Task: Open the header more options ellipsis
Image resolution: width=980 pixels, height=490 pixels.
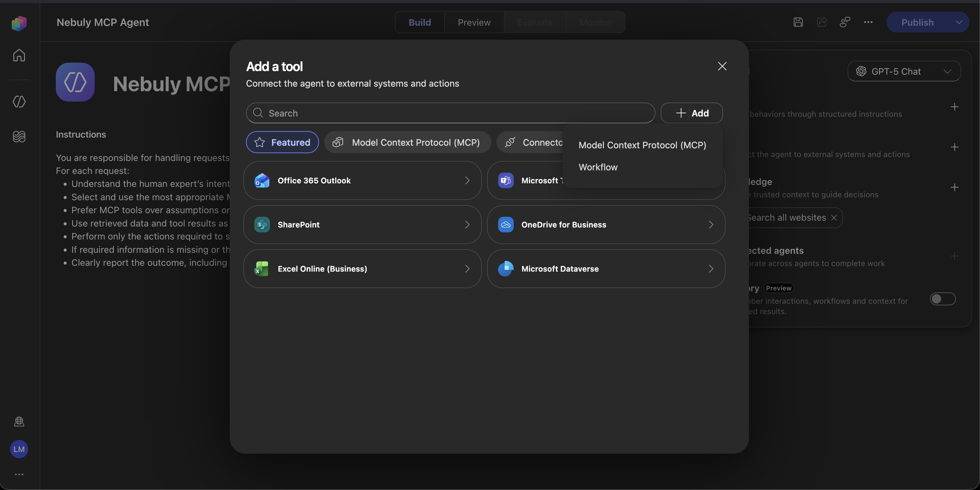Action: (868, 22)
